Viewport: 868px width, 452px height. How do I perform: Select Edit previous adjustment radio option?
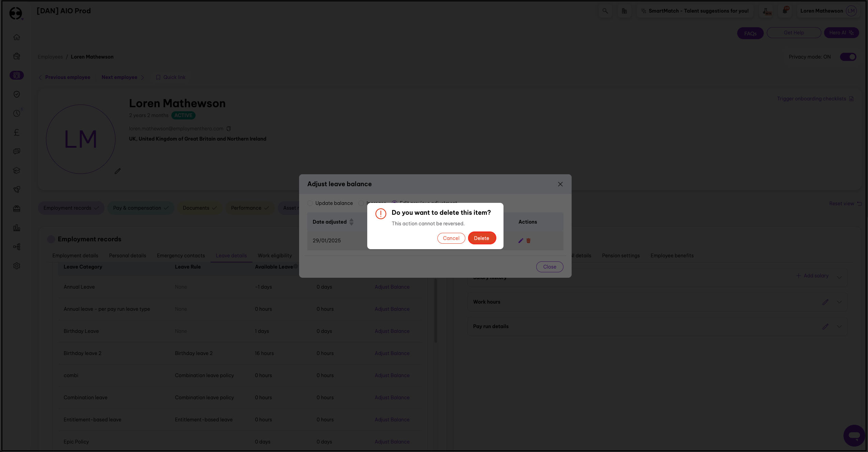[394, 203]
